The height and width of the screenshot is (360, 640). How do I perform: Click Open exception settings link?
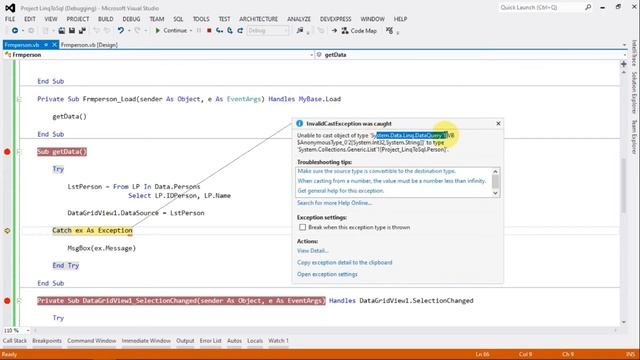tap(327, 274)
